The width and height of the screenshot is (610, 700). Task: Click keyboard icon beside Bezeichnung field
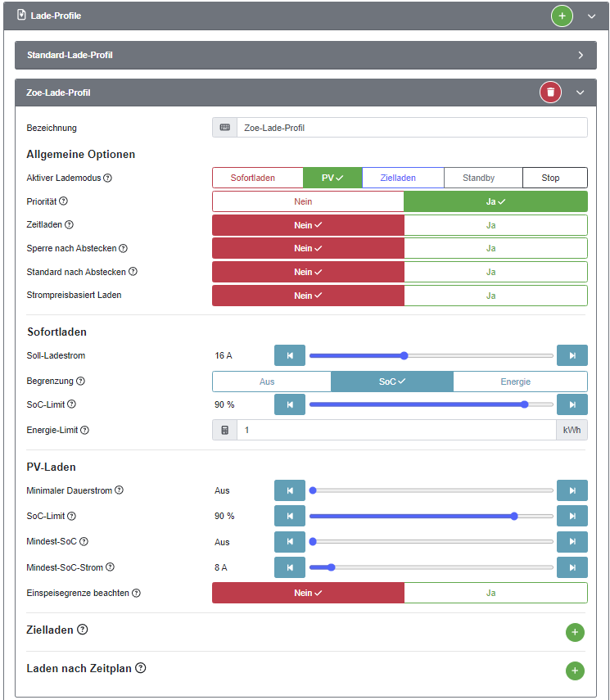(224, 128)
